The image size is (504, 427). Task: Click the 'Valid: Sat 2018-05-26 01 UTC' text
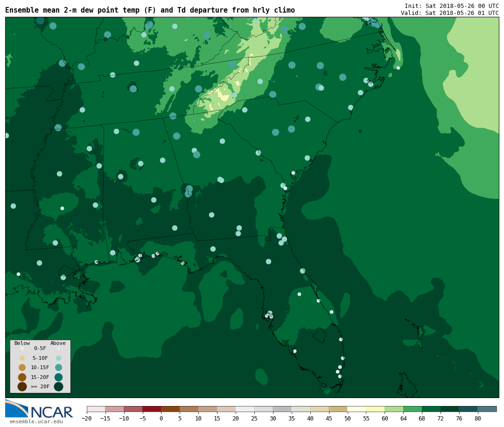click(450, 13)
